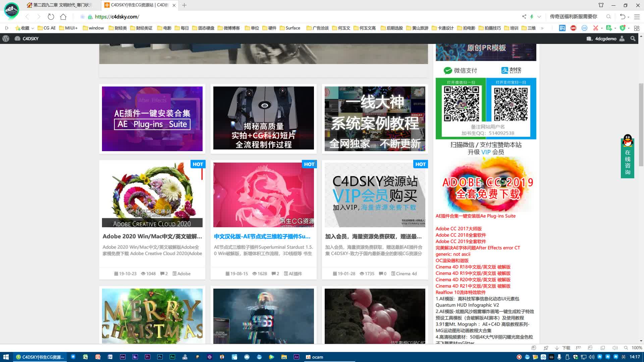Expand the bookmarks overflow chevron
The height and width of the screenshot is (362, 644).
[x=542, y=28]
